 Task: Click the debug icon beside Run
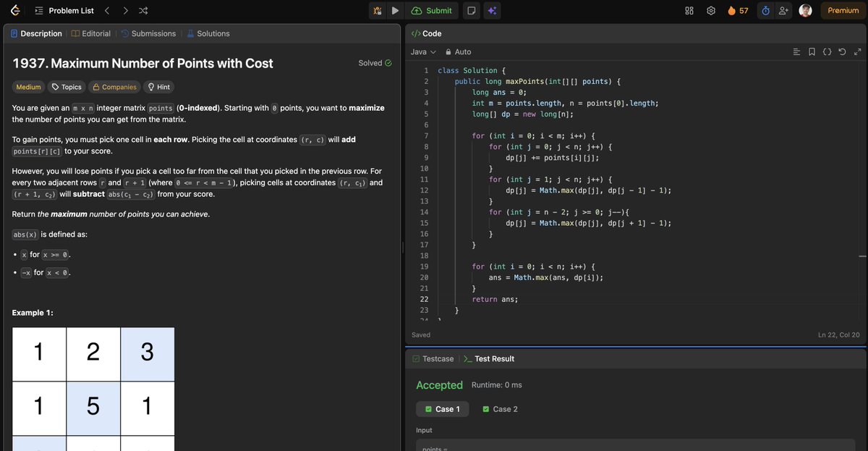pyautogui.click(x=378, y=11)
